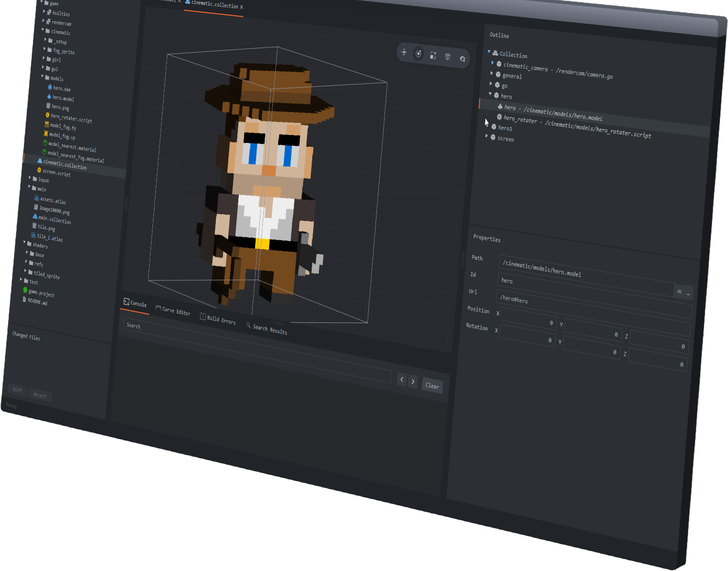Open the Path resource via arrow button
728x571 pixels.
(679, 291)
